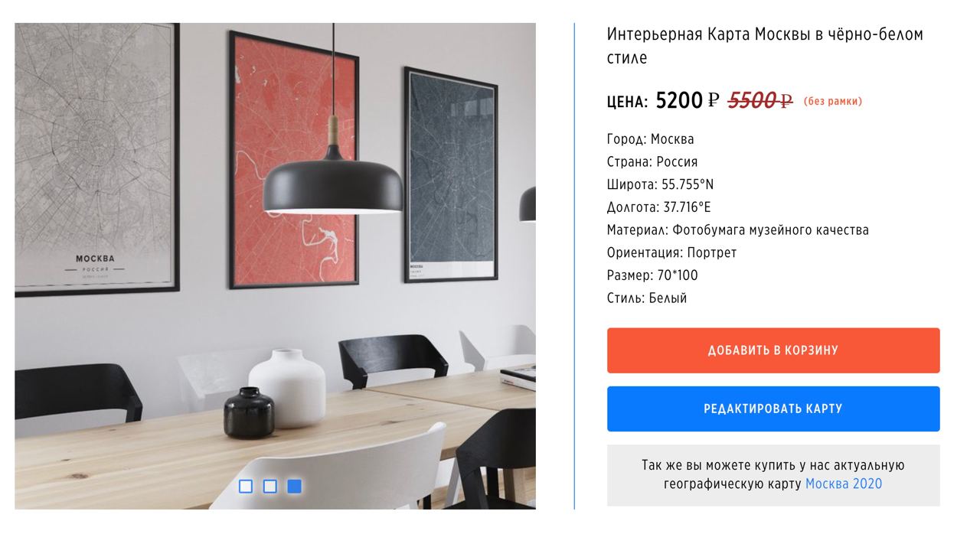Click the dark blue map poster in photo
The image size is (980, 534).
pyautogui.click(x=451, y=174)
